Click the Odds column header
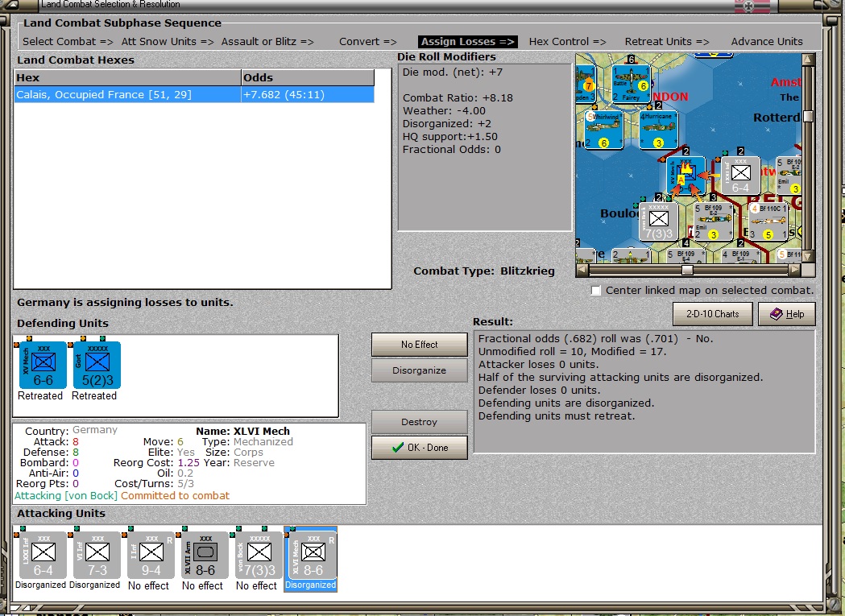 click(308, 77)
